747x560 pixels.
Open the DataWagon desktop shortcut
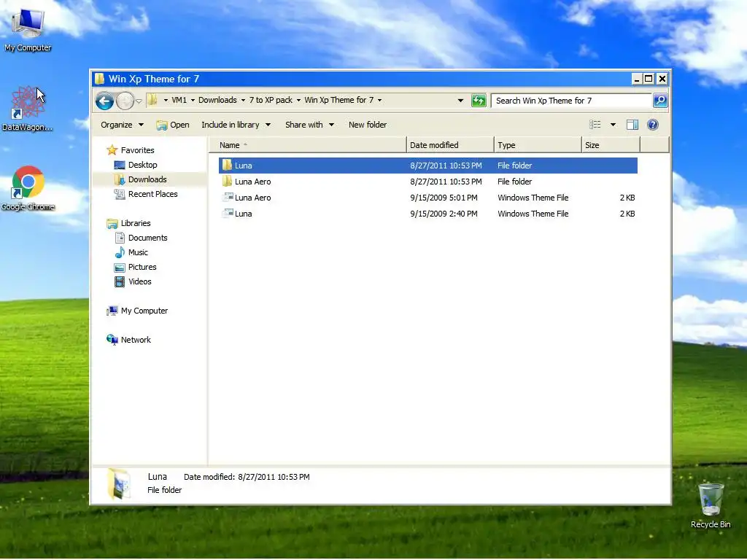27,109
